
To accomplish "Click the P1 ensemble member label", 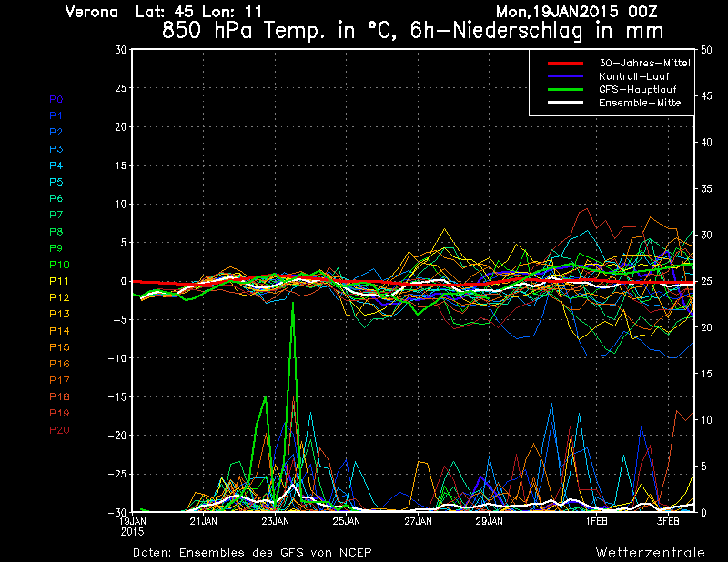I will point(56,115).
